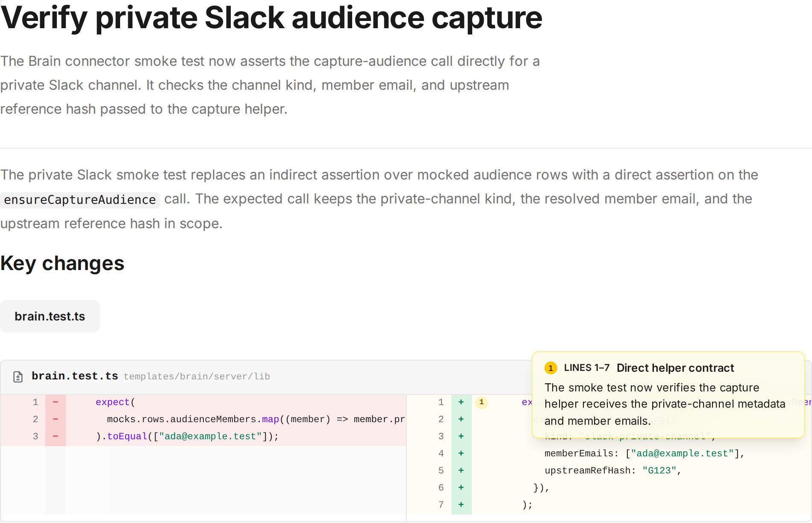Click line number 5 beside the upstreamRefHash line

[441, 470]
